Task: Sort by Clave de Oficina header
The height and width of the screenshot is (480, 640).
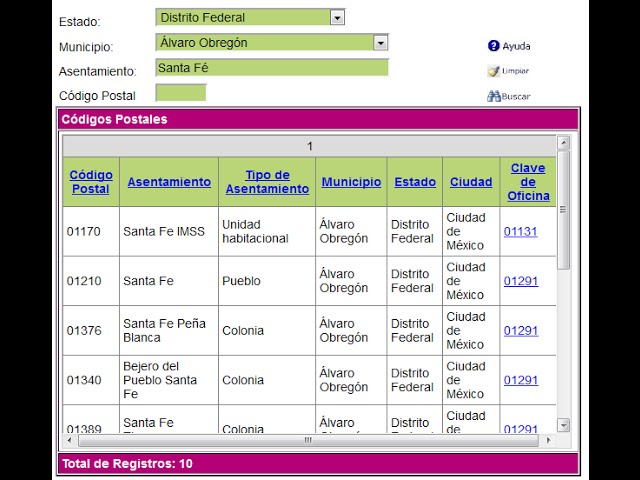Action: point(528,182)
